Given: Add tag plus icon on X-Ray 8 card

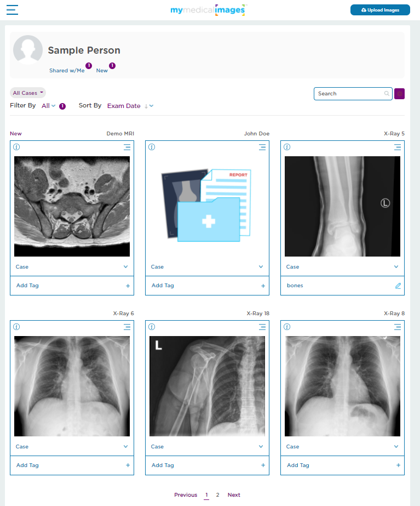Looking at the screenshot, I should (399, 465).
